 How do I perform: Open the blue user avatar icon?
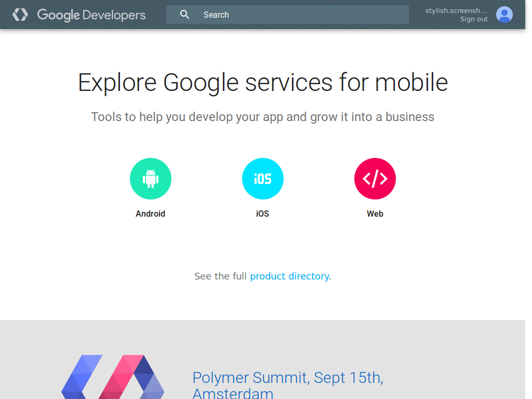(504, 15)
